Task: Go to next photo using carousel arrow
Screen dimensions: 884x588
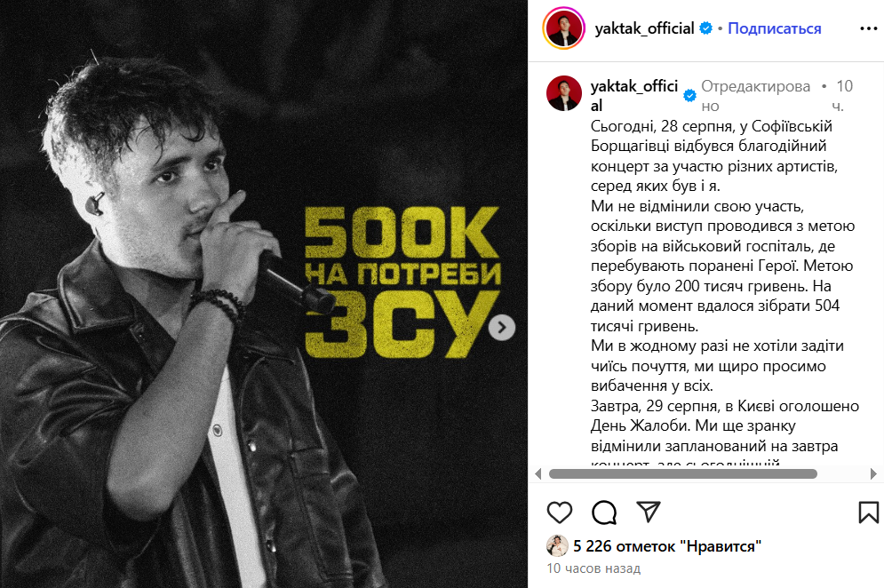Action: [x=502, y=328]
